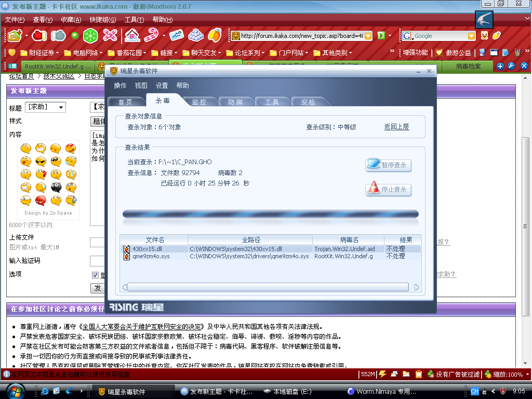Switch to the 首页 tab in Rising
Viewport: 532px width, 399px height.
(x=125, y=102)
